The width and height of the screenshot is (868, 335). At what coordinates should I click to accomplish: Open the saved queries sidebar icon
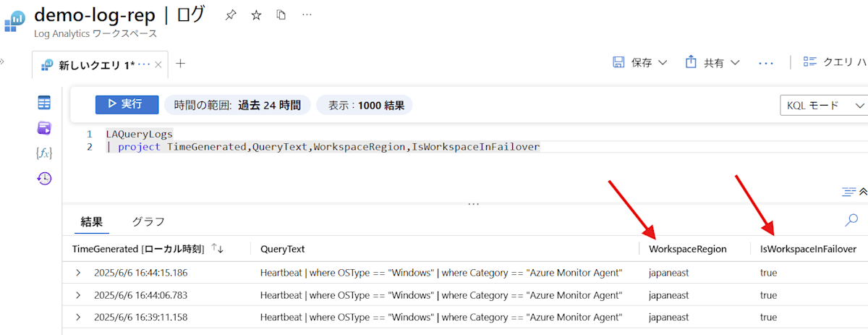click(44, 128)
